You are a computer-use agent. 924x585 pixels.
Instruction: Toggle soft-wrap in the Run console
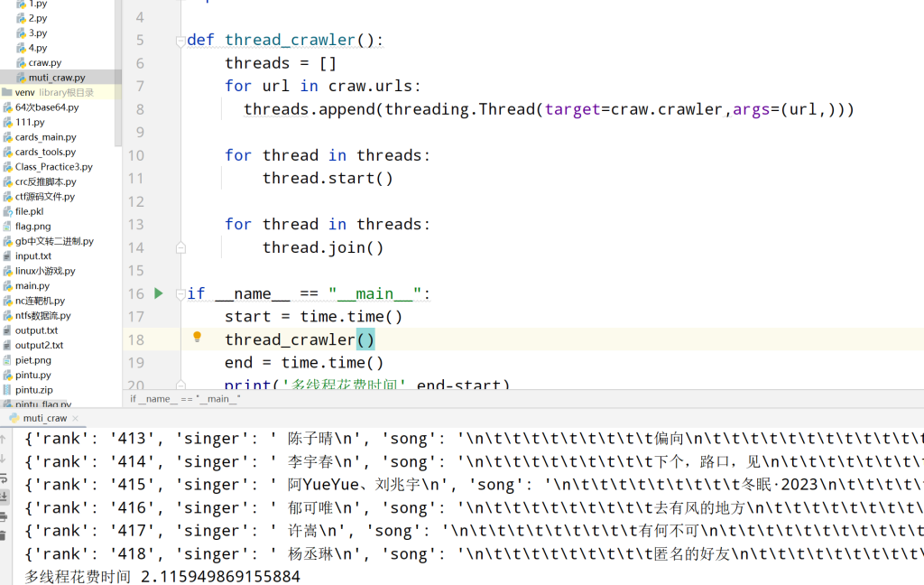pyautogui.click(x=5, y=478)
